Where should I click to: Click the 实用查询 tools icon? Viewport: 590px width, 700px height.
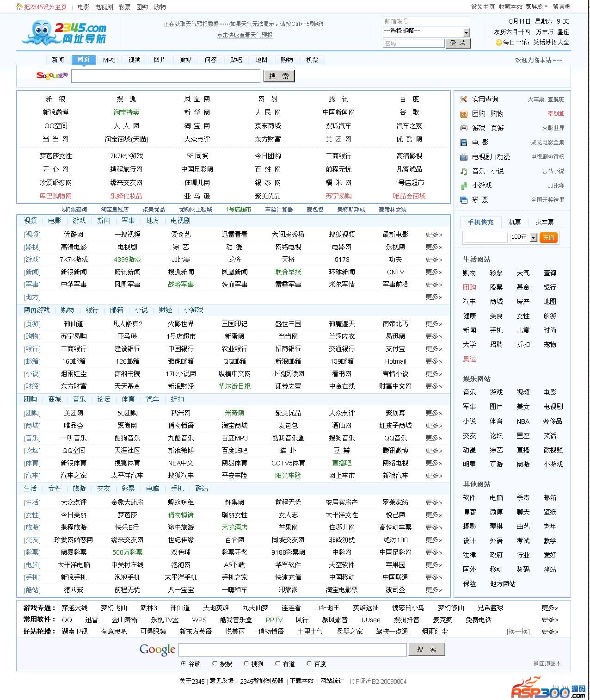coord(463,99)
